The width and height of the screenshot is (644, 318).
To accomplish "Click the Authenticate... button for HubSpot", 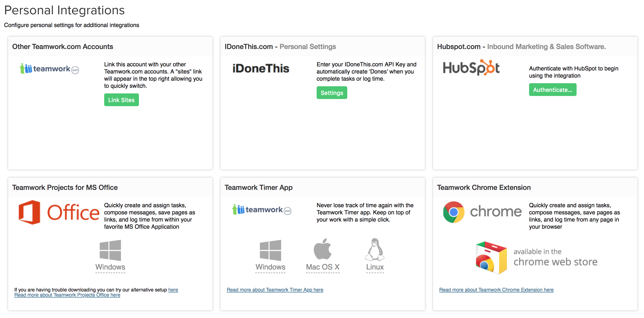I will (552, 90).
